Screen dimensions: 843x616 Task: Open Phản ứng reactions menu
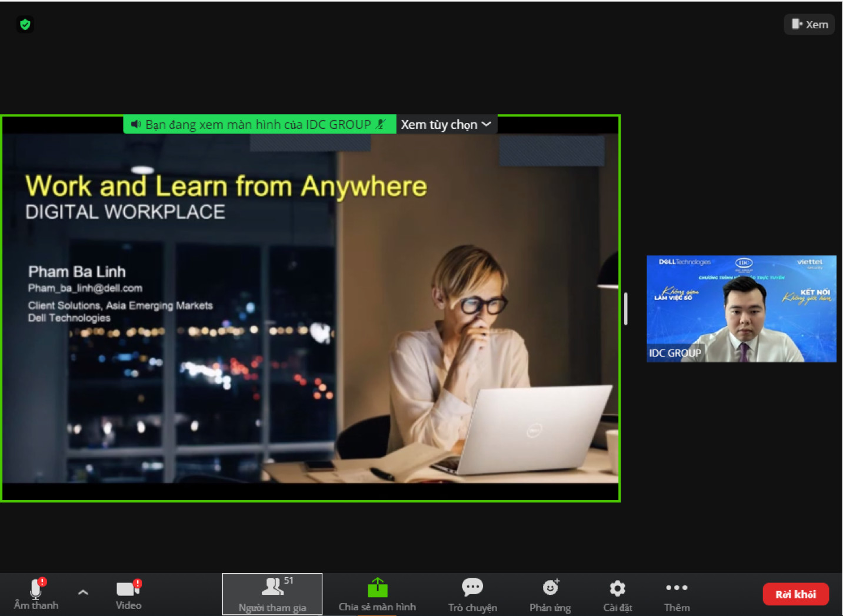(x=550, y=594)
